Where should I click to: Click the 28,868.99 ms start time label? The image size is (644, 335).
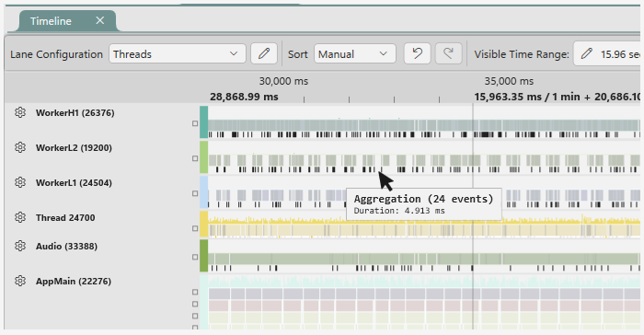click(x=244, y=97)
